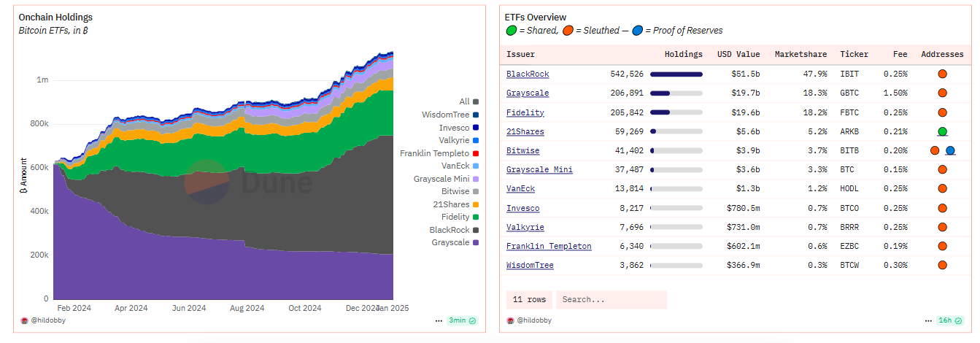Sort table by USD Value column header
This screenshot has height=343, width=980.
(737, 54)
